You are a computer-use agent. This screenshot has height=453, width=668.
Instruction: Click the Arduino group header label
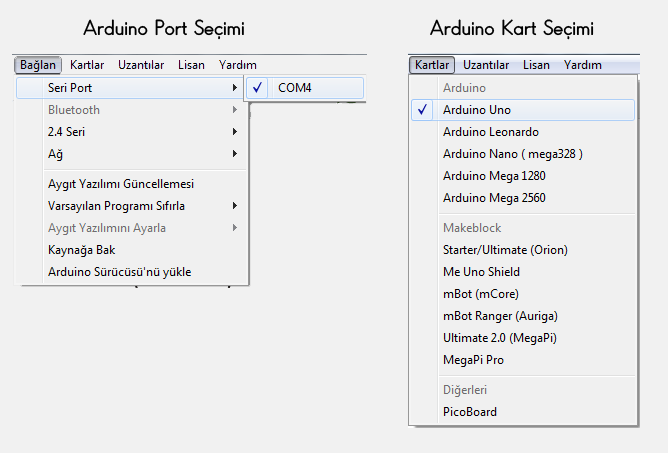(x=464, y=88)
